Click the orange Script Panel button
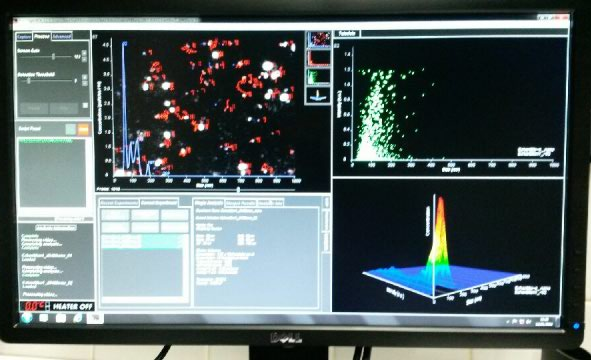591x360 pixels. [83, 129]
